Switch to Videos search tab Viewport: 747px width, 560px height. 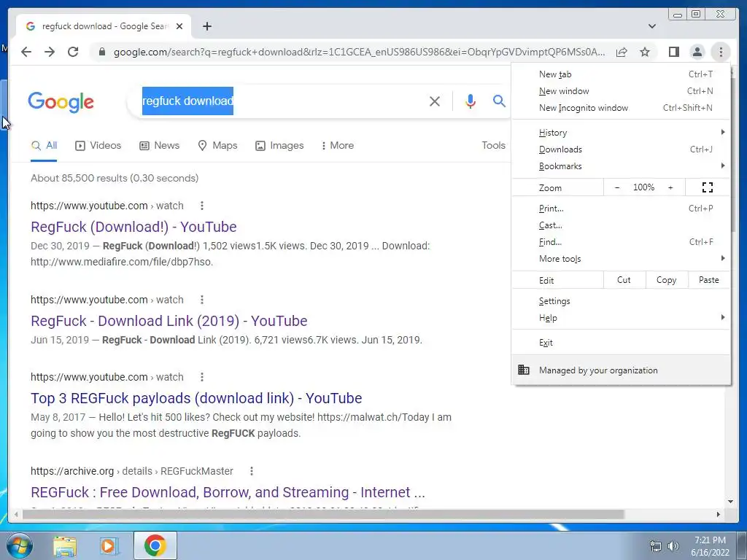[98, 145]
